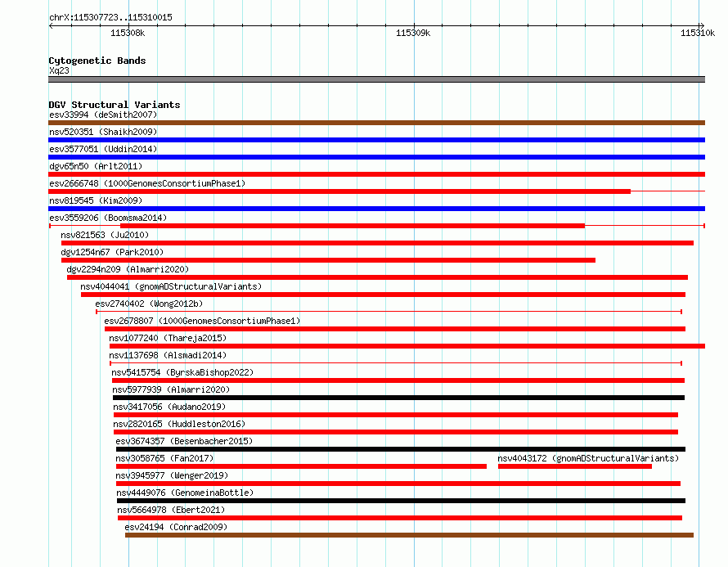Click the 115310k ruler position label
This screenshot has width=728, height=567.
(x=698, y=33)
